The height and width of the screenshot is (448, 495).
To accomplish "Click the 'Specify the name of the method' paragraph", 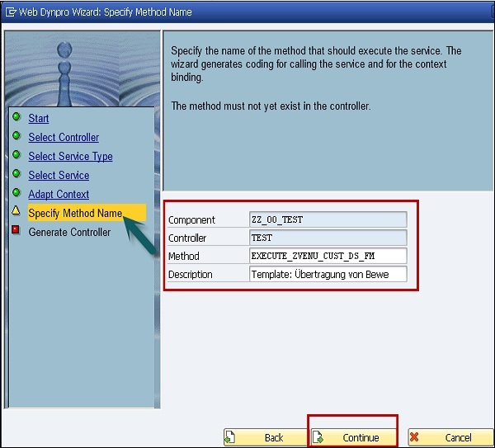I will (316, 64).
